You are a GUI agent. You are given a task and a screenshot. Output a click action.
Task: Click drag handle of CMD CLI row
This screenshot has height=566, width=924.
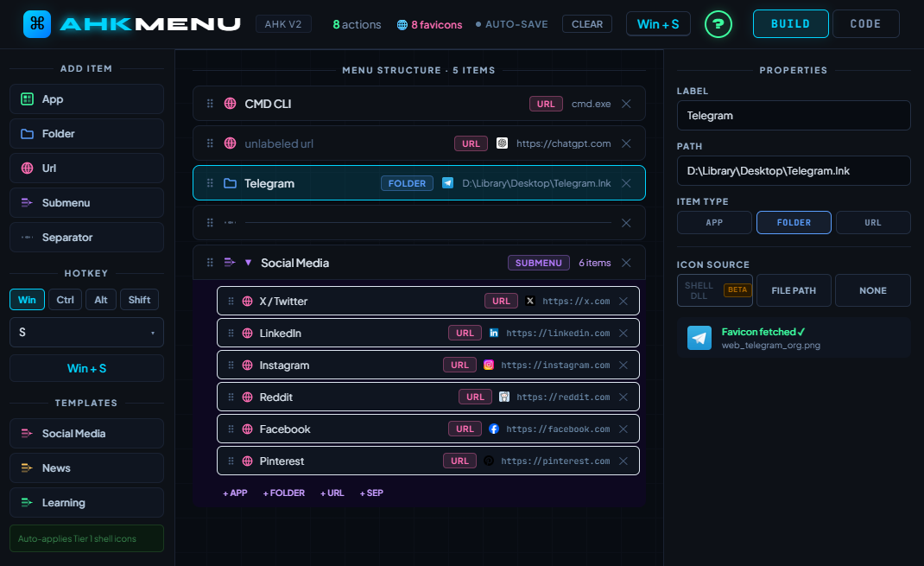pos(210,104)
